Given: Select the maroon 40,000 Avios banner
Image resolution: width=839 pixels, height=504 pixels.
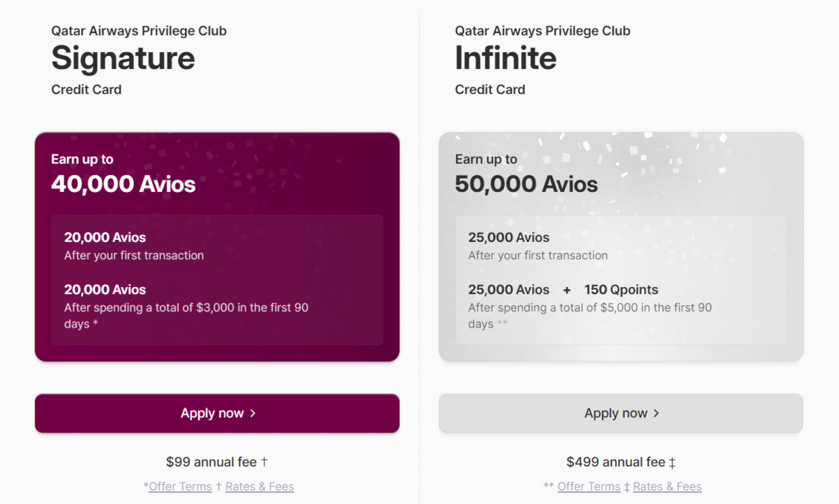Looking at the screenshot, I should 217,246.
